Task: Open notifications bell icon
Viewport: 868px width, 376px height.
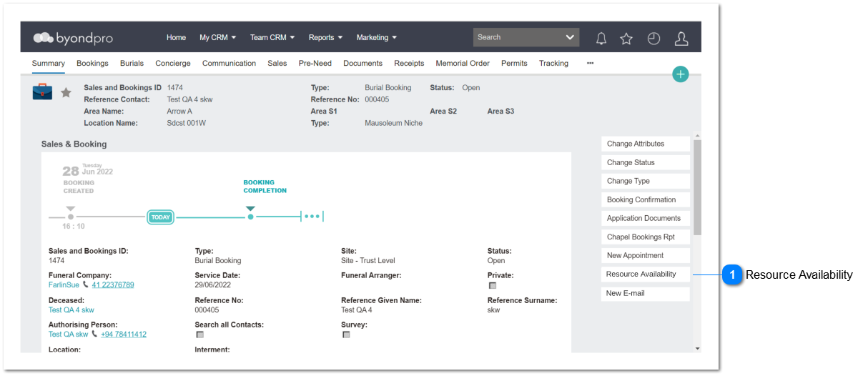Action: 601,39
